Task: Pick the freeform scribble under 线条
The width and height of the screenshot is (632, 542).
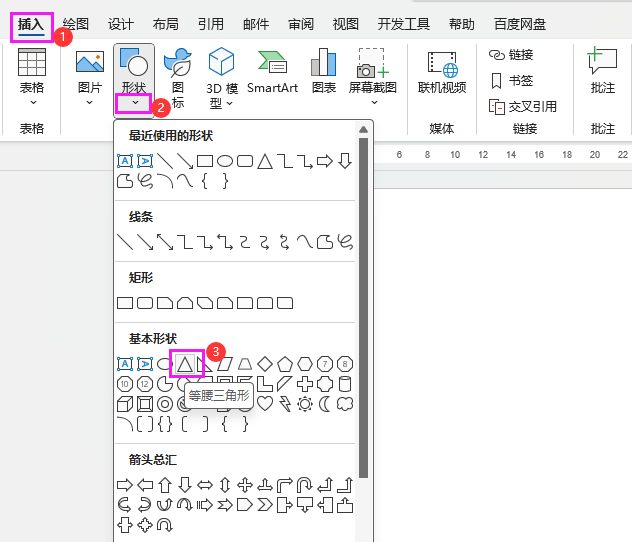Action: tap(345, 242)
